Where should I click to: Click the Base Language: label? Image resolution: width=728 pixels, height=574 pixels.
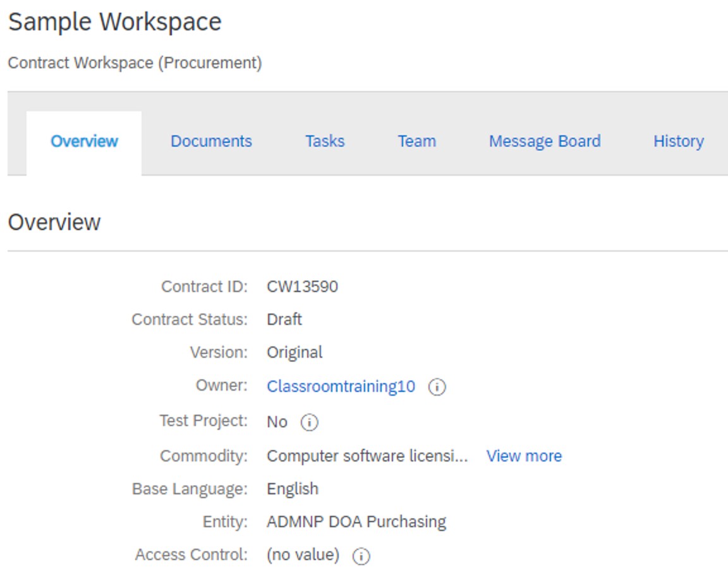click(x=190, y=489)
